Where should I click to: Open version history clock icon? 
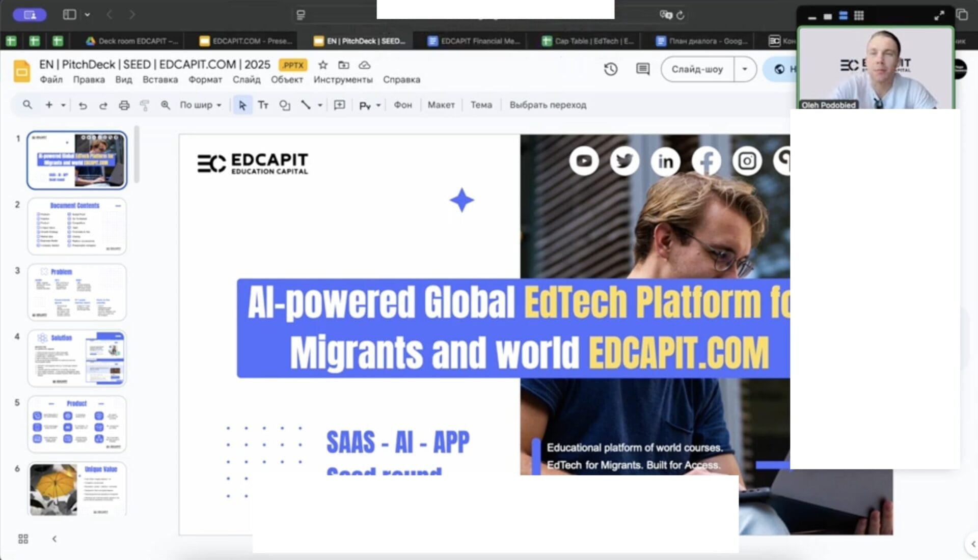point(611,69)
